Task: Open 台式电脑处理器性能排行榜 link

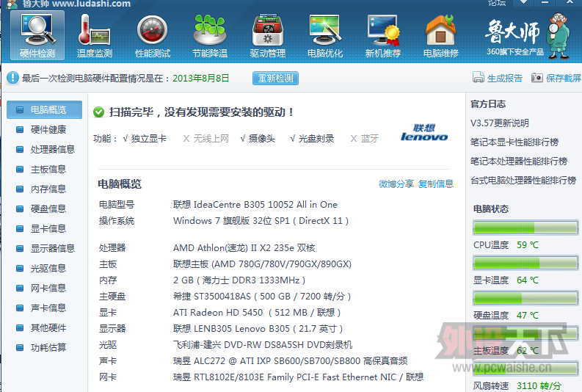Action: pyautogui.click(x=523, y=181)
